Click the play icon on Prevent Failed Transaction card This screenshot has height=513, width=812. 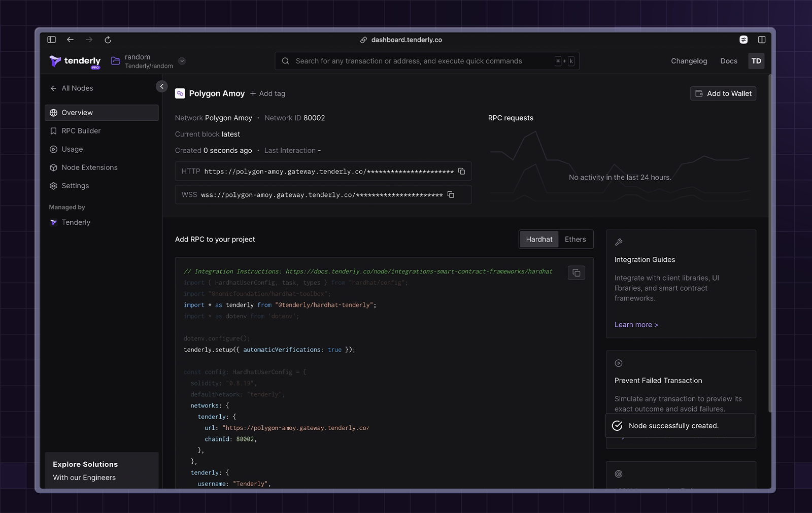click(619, 363)
